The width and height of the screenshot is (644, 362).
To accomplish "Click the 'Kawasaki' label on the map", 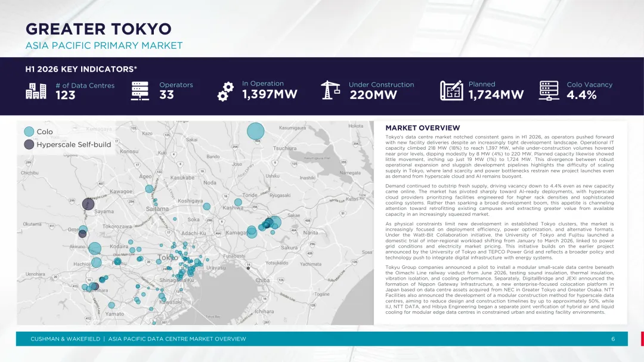I will [171, 302].
